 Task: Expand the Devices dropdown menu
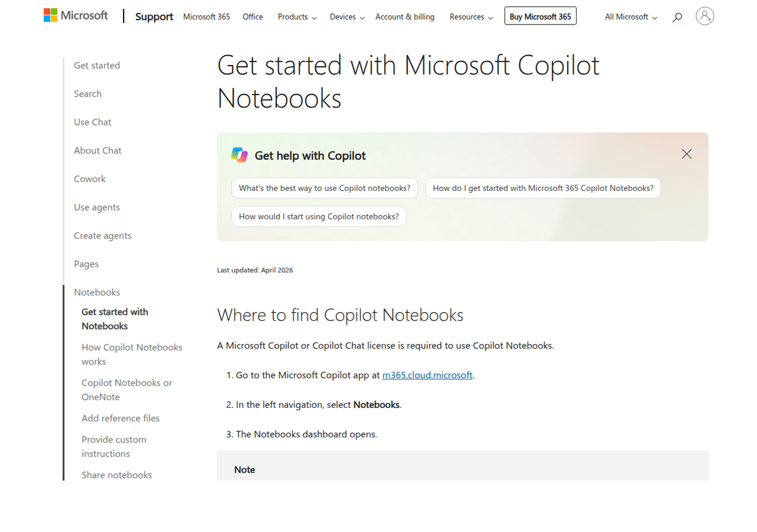pyautogui.click(x=347, y=17)
